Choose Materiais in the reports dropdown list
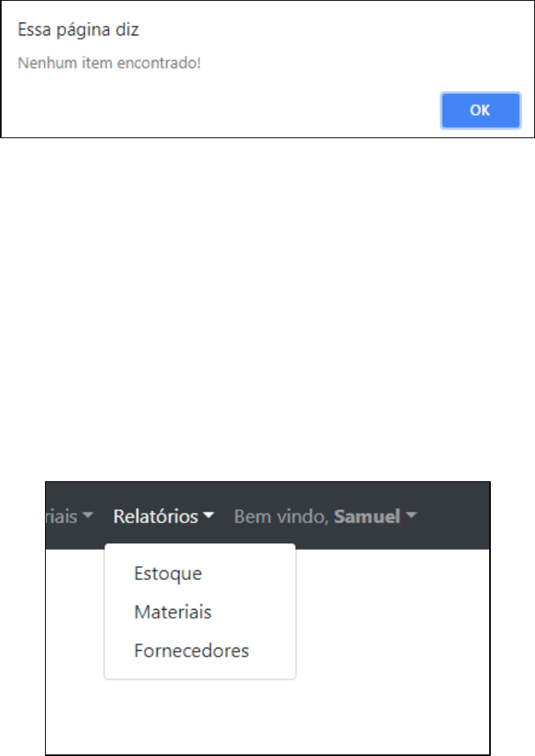Screen dimensions: 535x756 pos(173,612)
